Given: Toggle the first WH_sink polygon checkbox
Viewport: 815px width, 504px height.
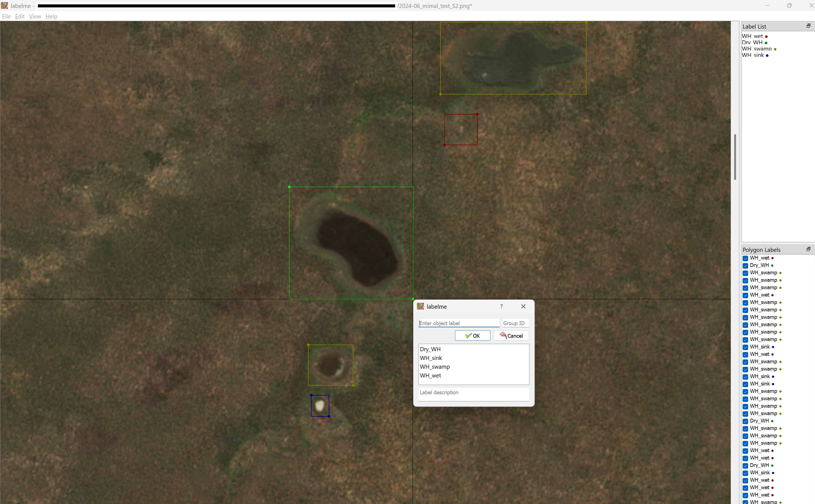Looking at the screenshot, I should click(745, 347).
